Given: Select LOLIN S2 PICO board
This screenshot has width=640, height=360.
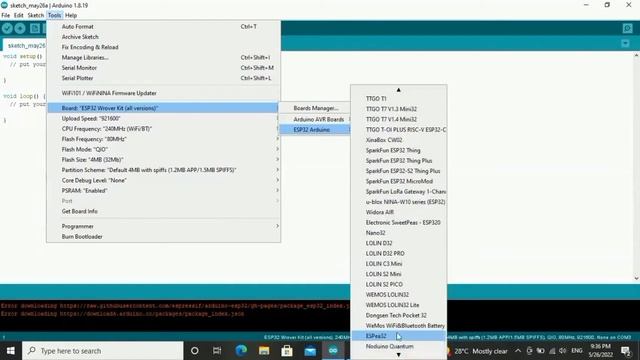Looking at the screenshot, I should pyautogui.click(x=398, y=284).
